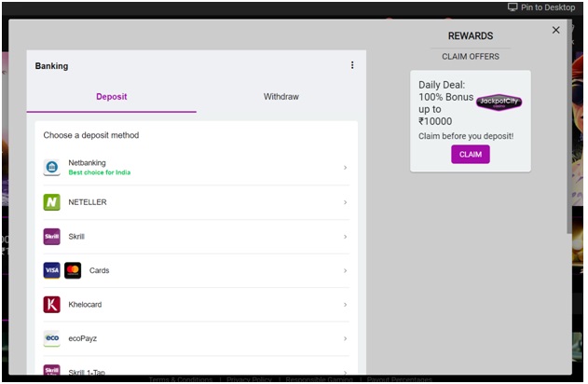Click the ecoPayz eco icon

click(x=52, y=338)
